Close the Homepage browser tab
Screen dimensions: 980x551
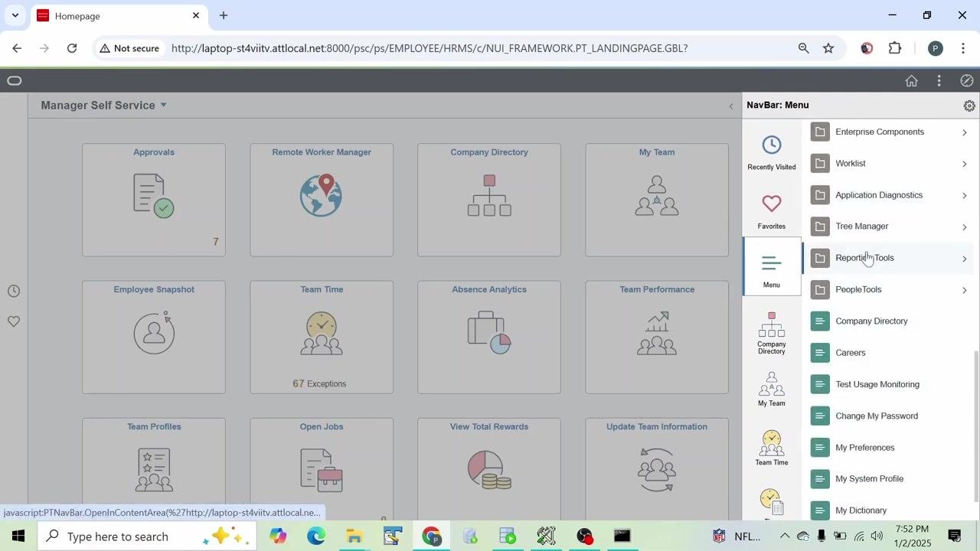point(196,15)
